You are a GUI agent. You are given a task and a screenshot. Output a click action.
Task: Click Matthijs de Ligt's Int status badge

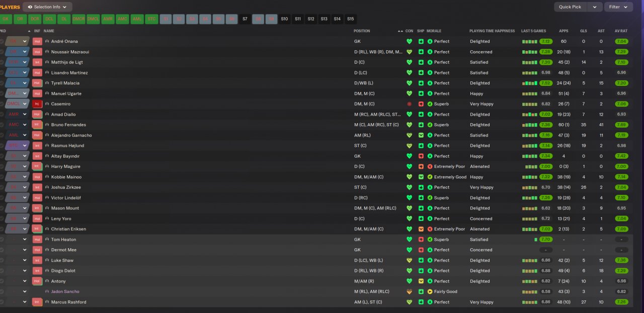37,62
